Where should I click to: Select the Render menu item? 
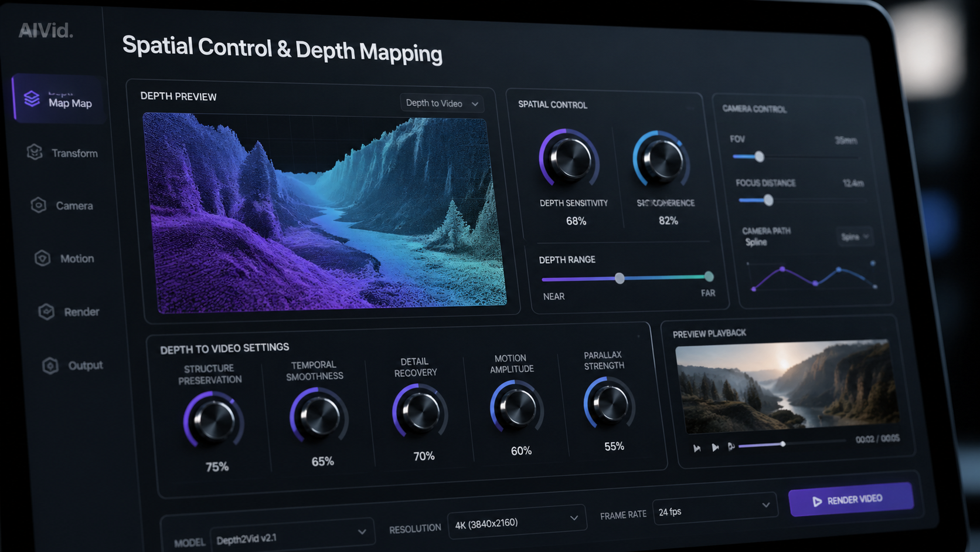(68, 311)
